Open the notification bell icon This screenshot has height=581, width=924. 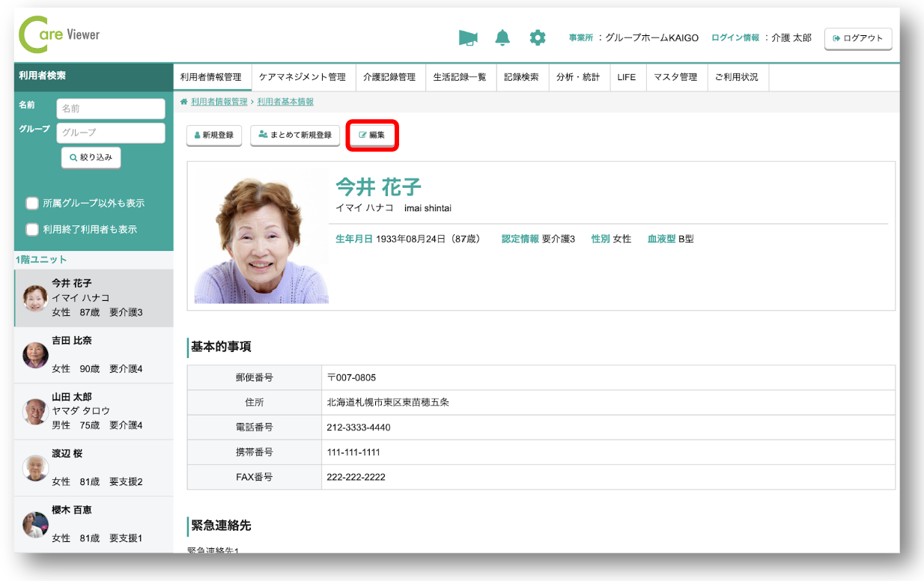click(502, 38)
